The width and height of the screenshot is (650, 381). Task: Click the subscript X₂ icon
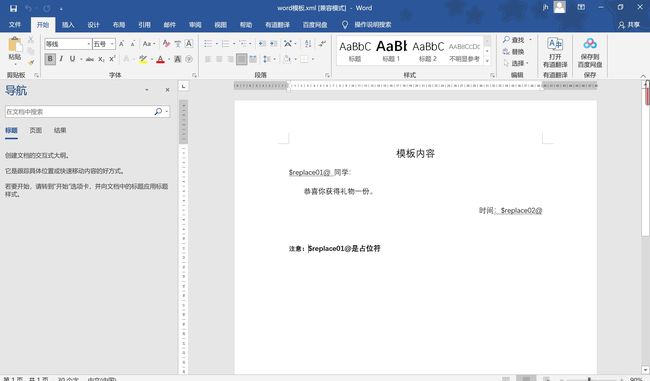pyautogui.click(x=101, y=59)
